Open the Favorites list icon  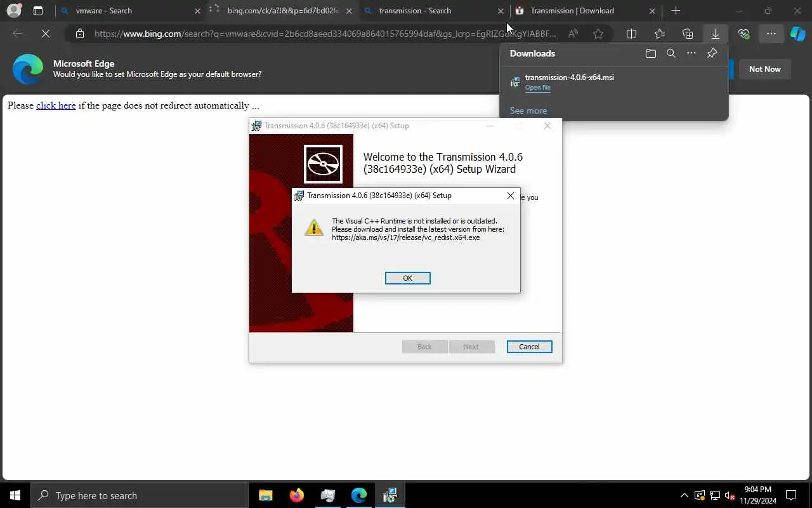coord(660,34)
